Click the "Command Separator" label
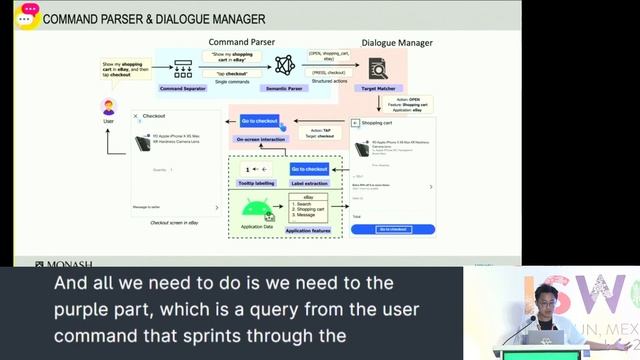640x360 pixels. (182, 89)
